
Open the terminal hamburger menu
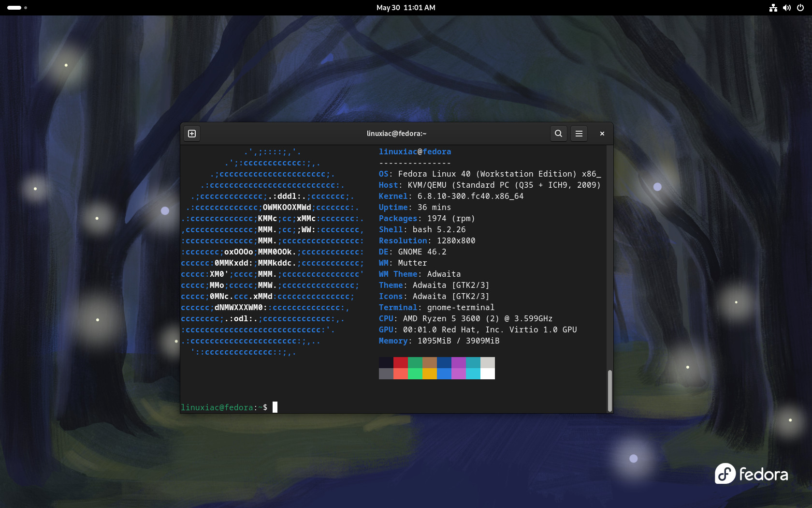(579, 134)
